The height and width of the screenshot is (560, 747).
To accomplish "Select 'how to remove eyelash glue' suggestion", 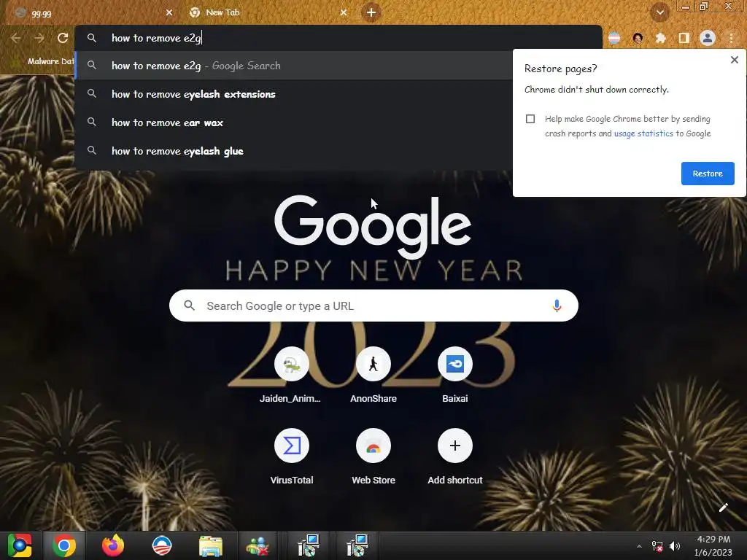I will [293, 151].
